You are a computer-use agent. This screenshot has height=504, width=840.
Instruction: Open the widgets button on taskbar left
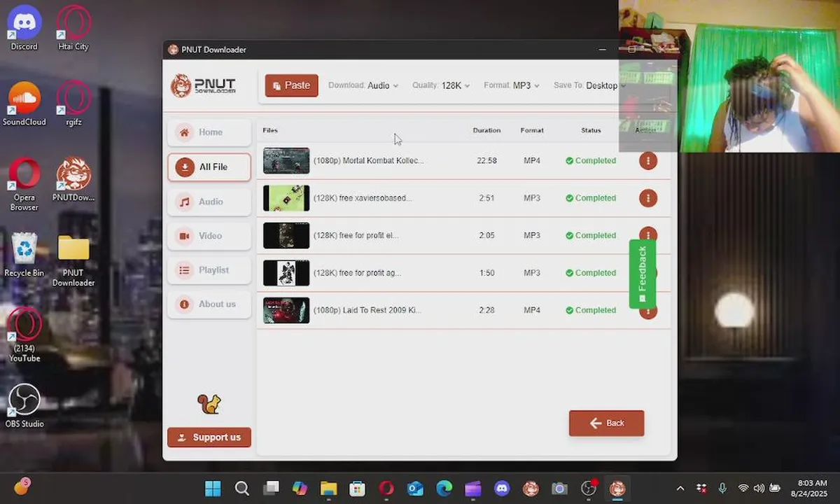point(21,487)
